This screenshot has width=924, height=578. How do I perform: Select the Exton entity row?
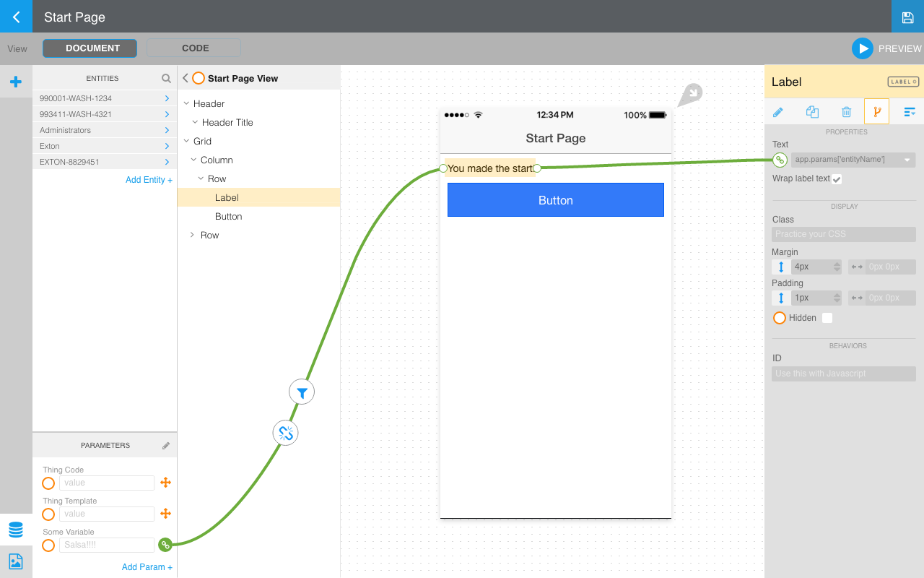tap(105, 146)
